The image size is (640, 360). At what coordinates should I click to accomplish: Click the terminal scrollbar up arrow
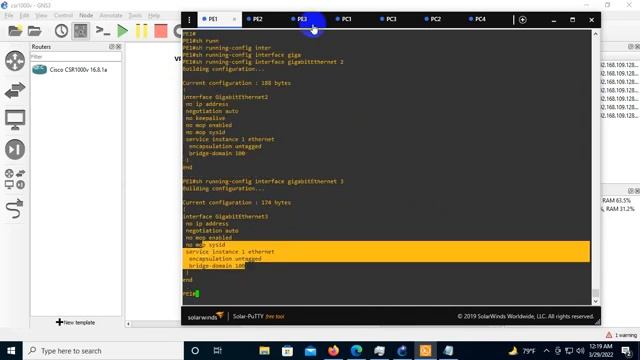pyautogui.click(x=596, y=34)
